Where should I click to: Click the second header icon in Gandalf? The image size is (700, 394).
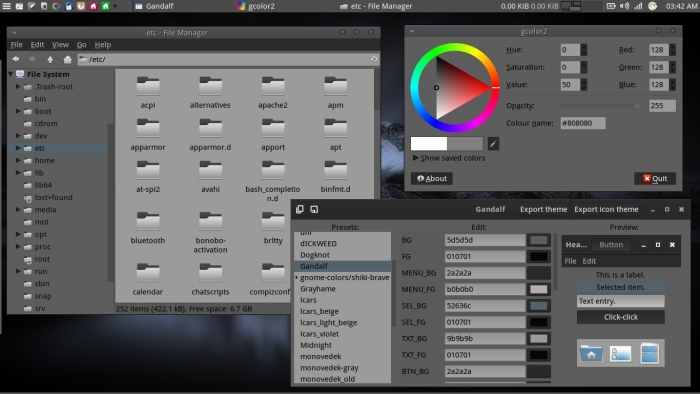pyautogui.click(x=314, y=209)
